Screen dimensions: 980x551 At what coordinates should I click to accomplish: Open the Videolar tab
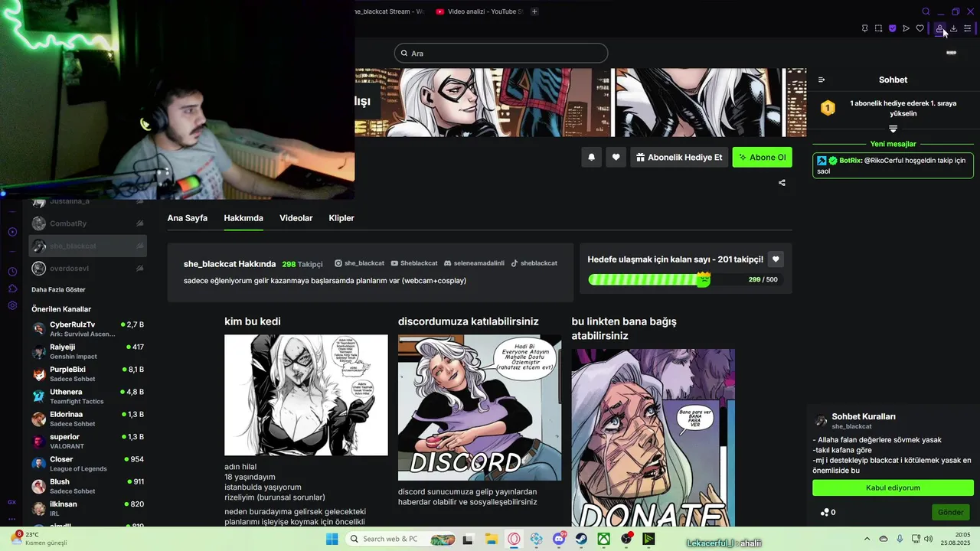[296, 218]
